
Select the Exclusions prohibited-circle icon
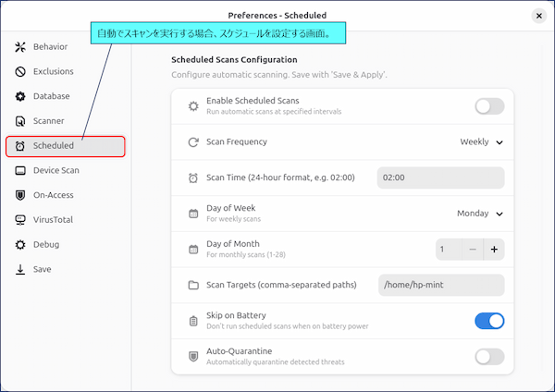(20, 71)
